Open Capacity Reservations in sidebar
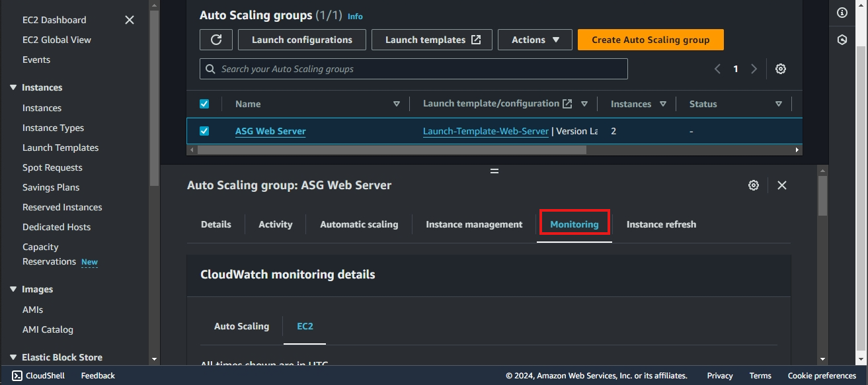The height and width of the screenshot is (385, 868). click(x=50, y=254)
